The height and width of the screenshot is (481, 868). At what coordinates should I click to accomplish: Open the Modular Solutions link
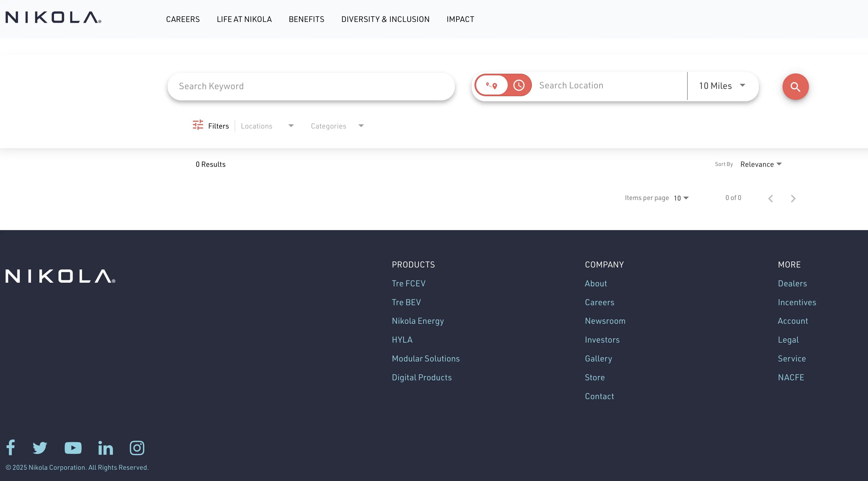426,359
